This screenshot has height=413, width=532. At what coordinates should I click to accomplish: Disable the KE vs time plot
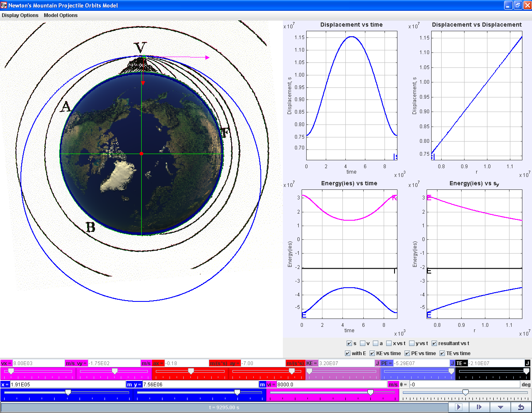click(372, 353)
